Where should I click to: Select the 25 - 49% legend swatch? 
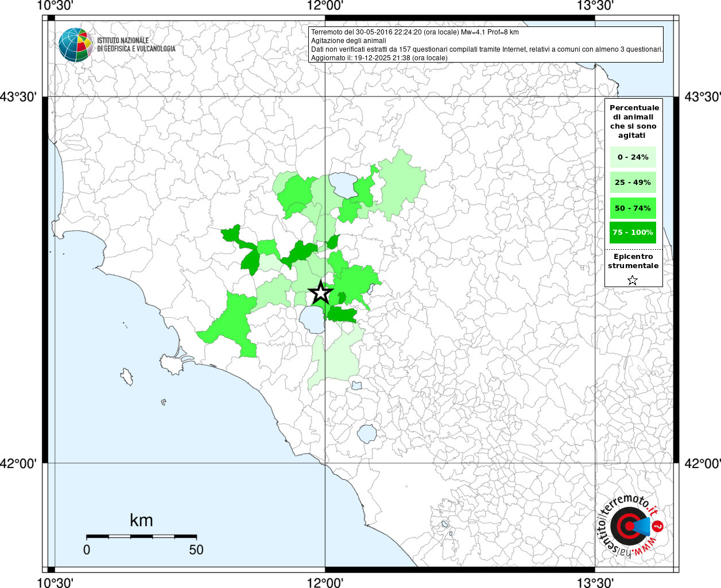click(x=633, y=183)
